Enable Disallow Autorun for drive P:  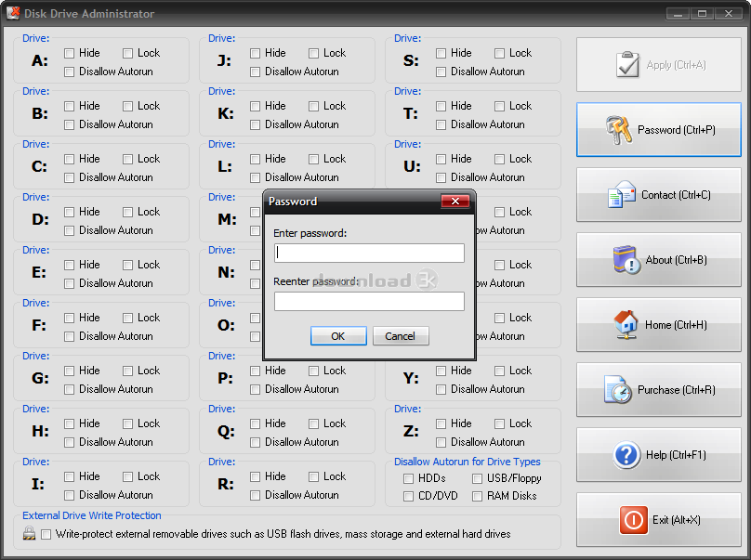pos(256,390)
